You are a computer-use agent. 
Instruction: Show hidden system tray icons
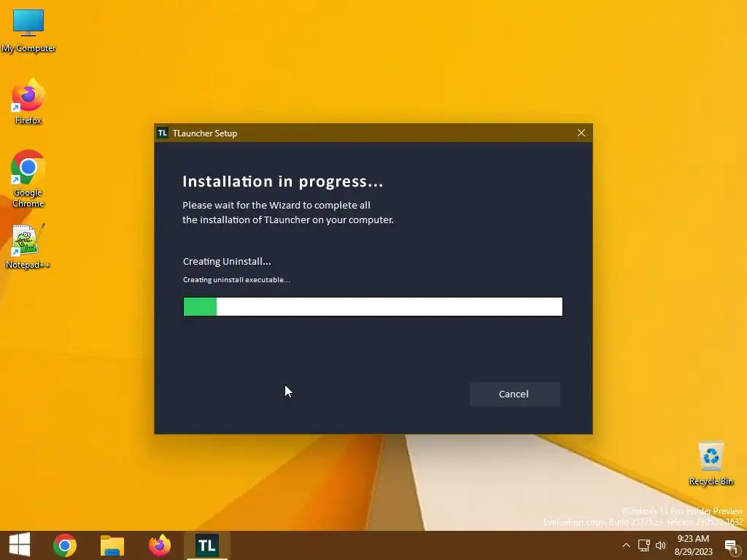tap(626, 545)
